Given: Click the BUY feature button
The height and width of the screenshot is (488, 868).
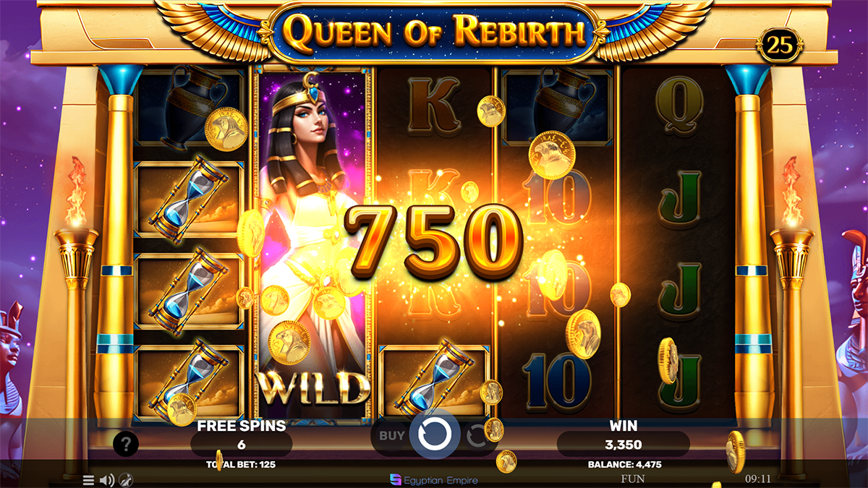Looking at the screenshot, I should coord(392,435).
